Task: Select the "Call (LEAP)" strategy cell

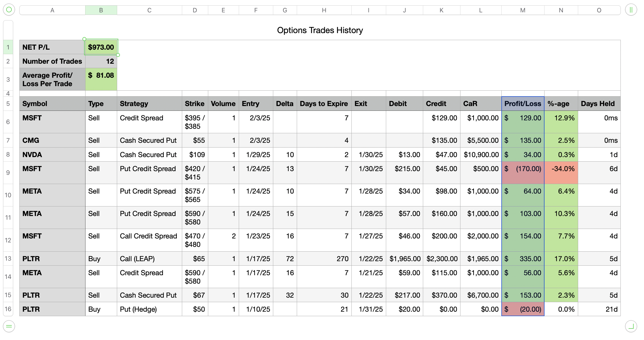Action: click(x=149, y=258)
